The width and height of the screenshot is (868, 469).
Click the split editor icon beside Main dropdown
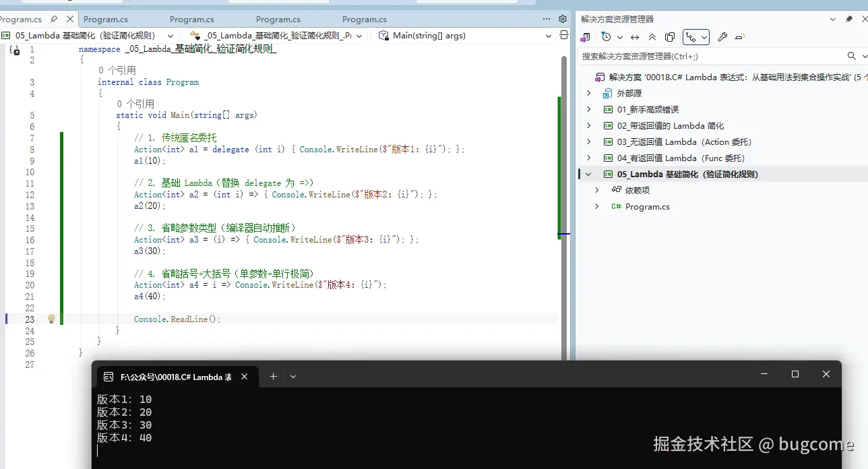(x=564, y=35)
